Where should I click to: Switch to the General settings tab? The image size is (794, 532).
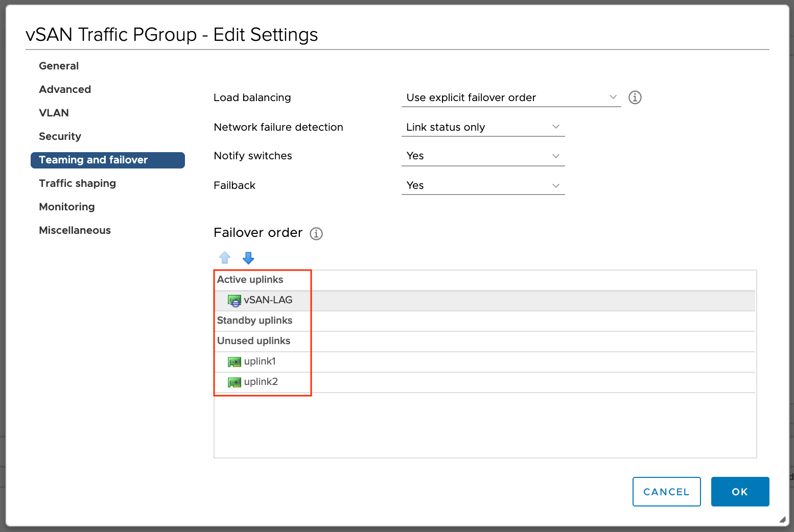click(59, 66)
